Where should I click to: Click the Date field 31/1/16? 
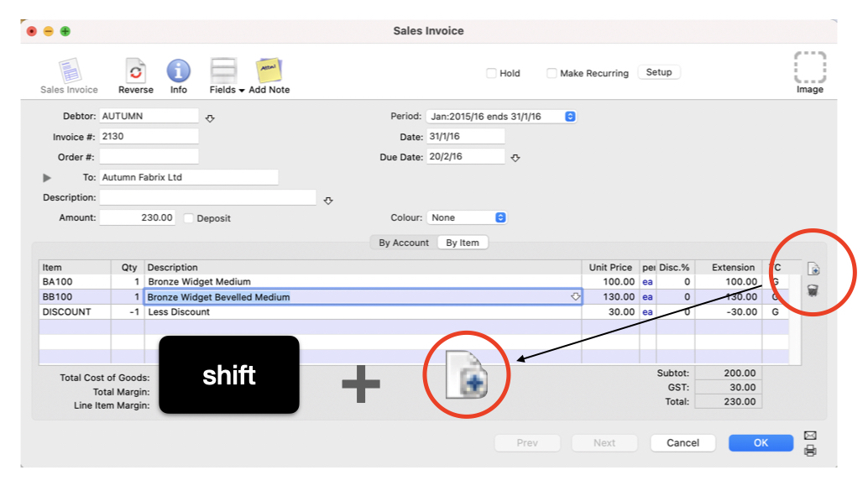point(466,136)
